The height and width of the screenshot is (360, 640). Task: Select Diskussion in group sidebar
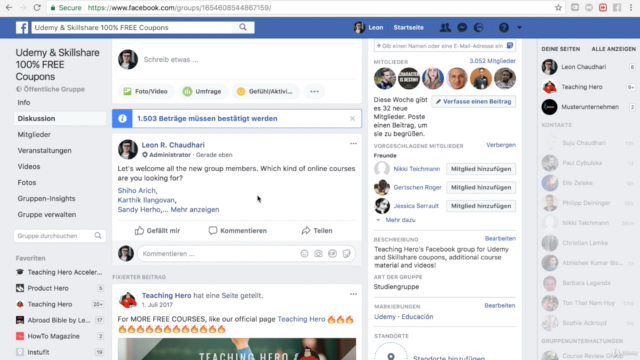pos(60,118)
